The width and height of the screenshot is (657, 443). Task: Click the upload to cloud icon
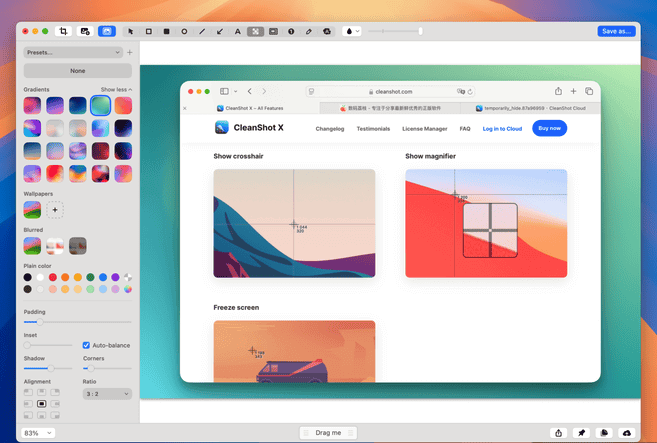(626, 433)
